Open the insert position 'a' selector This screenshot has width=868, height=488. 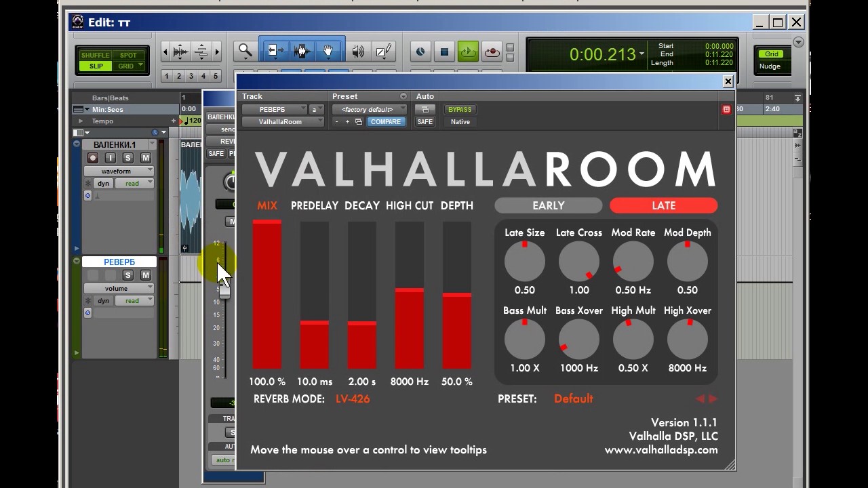pyautogui.click(x=317, y=109)
